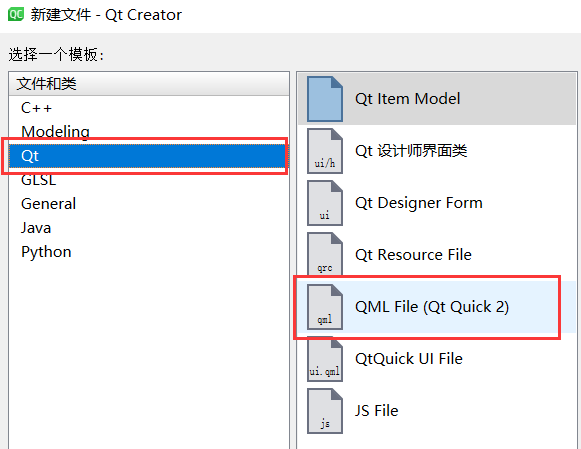
Task: Select the C++ category
Action: click(149, 108)
